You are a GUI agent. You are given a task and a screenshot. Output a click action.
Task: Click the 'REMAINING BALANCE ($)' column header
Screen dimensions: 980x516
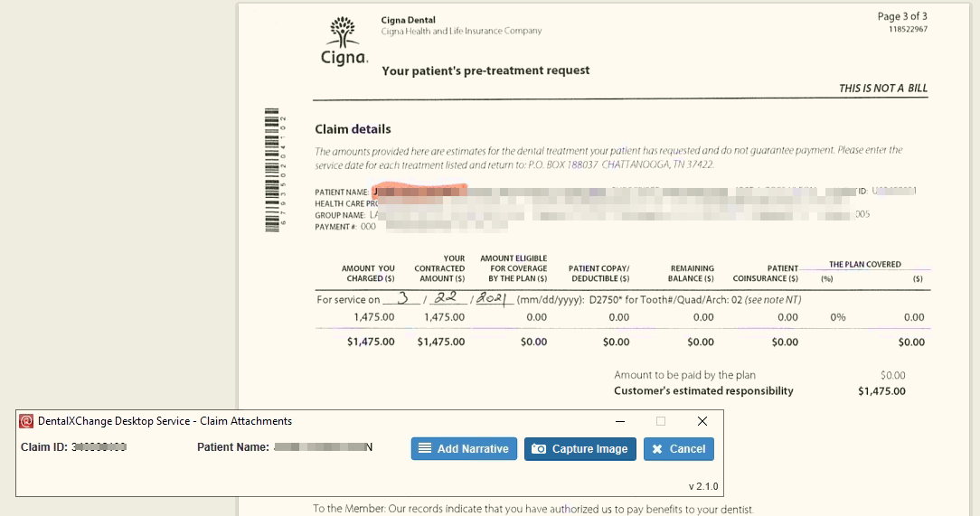point(691,274)
